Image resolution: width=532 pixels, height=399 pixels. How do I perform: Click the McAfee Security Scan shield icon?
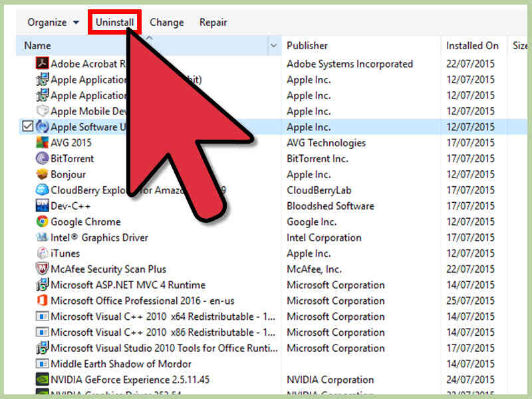click(x=42, y=269)
